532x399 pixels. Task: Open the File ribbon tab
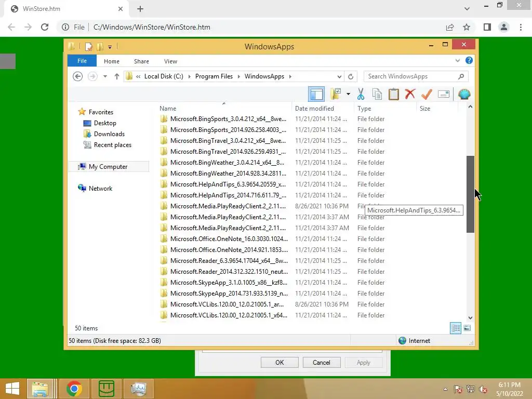tap(82, 61)
